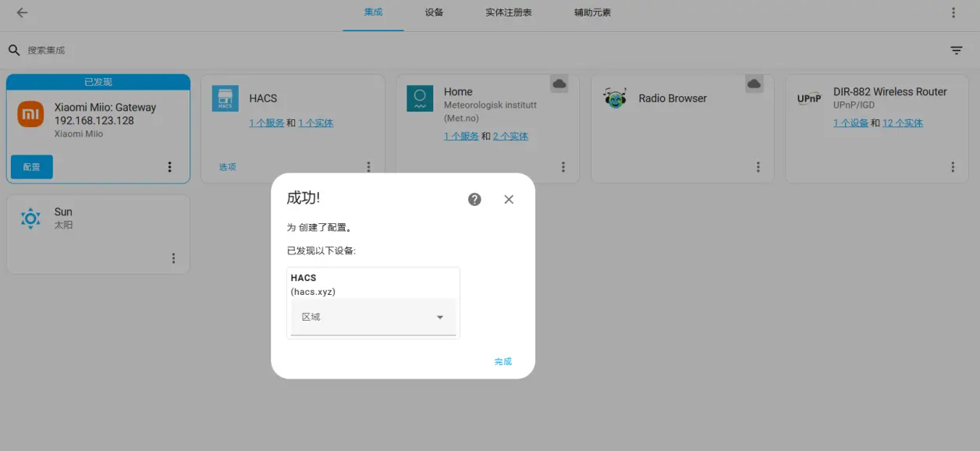Viewport: 980px width, 451px height.
Task: Click 配置 button on Xiaomi card
Action: 32,167
